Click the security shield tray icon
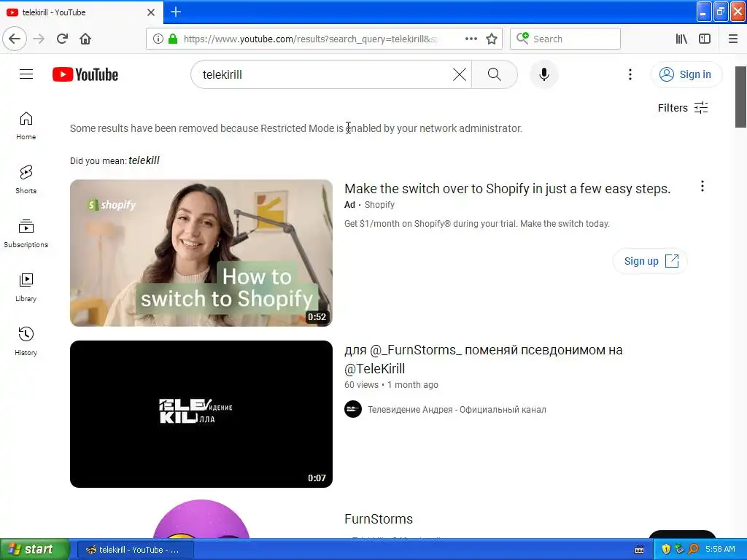This screenshot has height=560, width=747. pos(666,549)
